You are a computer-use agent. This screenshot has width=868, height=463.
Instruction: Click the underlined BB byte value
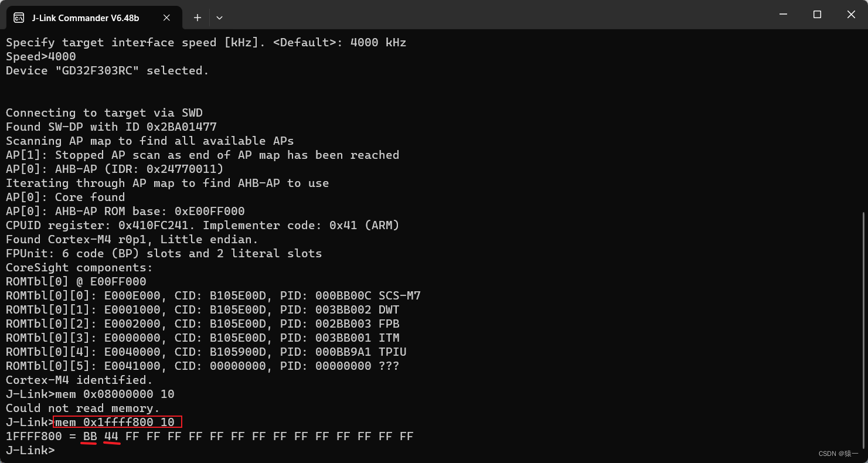click(x=88, y=436)
